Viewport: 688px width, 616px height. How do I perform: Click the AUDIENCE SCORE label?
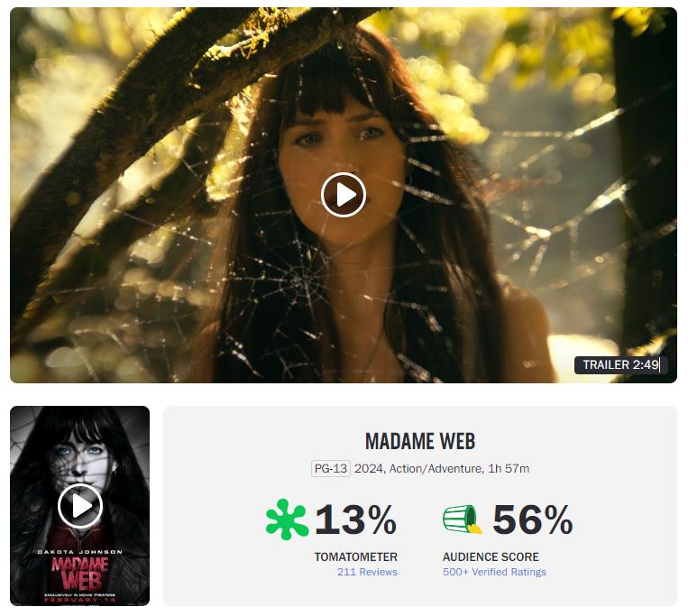pos(491,556)
